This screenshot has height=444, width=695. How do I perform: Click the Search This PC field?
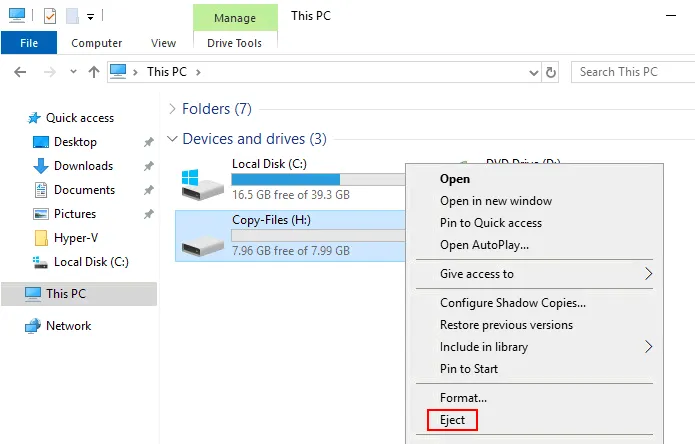coord(634,72)
